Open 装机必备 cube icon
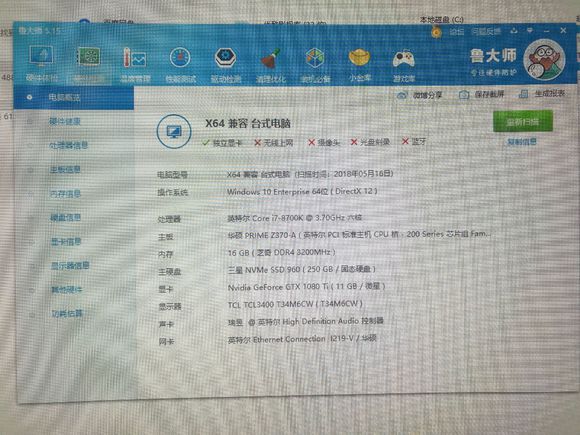Screen dimensions: 580x435 pos(315,64)
